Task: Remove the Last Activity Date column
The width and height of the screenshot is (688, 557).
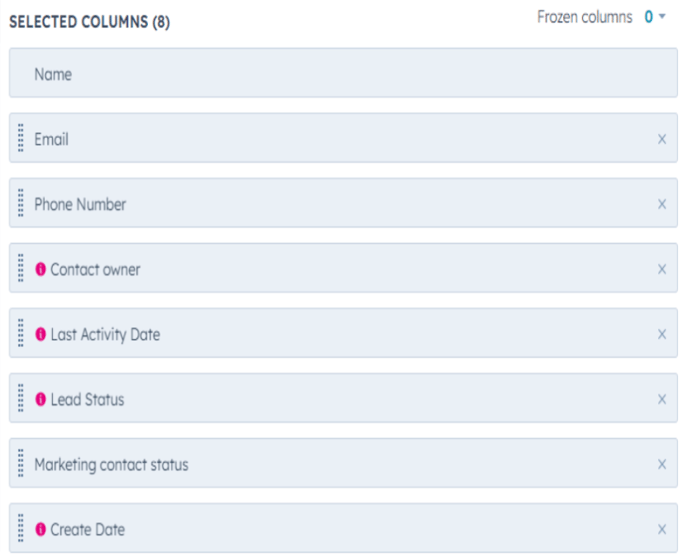Action: (x=662, y=334)
